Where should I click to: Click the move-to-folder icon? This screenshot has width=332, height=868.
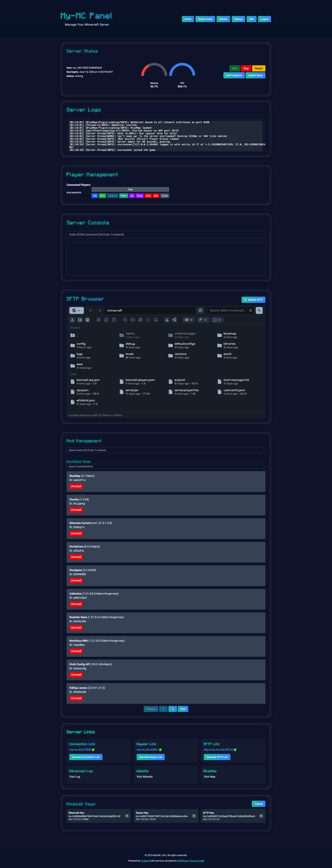point(133,320)
